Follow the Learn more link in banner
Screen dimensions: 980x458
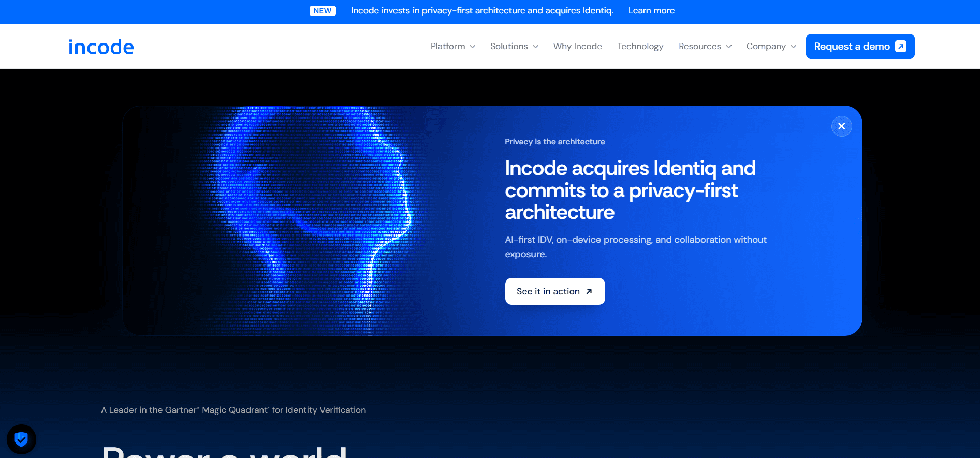pos(651,11)
